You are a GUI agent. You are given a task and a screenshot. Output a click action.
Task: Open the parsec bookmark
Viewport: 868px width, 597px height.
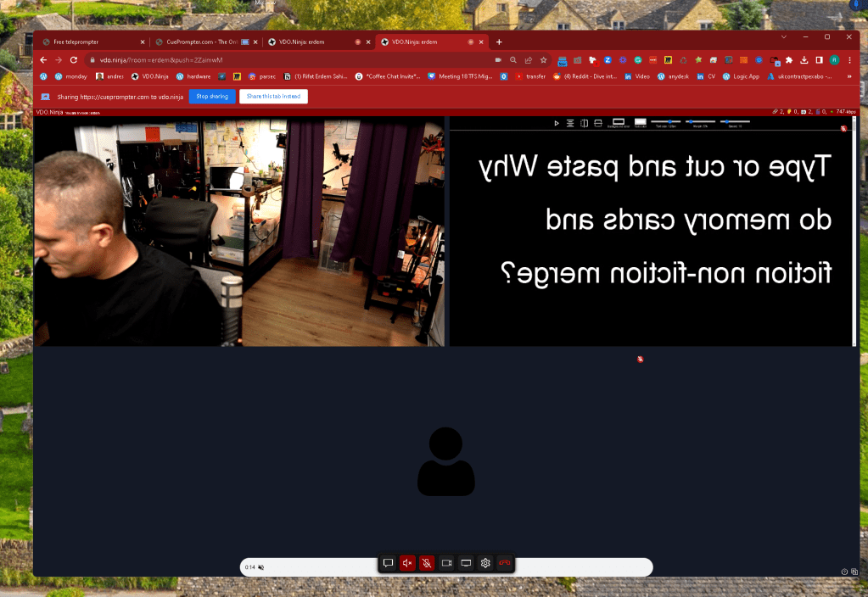262,76
